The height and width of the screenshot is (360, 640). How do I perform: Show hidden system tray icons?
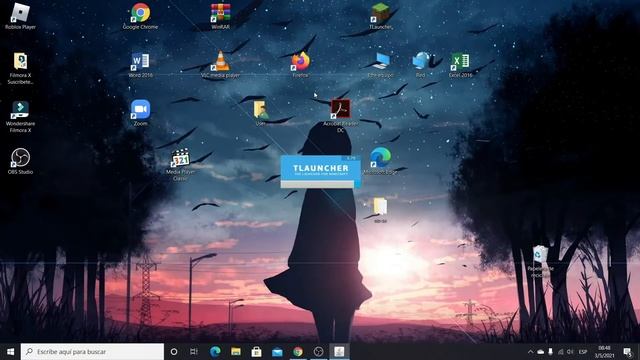coord(530,351)
